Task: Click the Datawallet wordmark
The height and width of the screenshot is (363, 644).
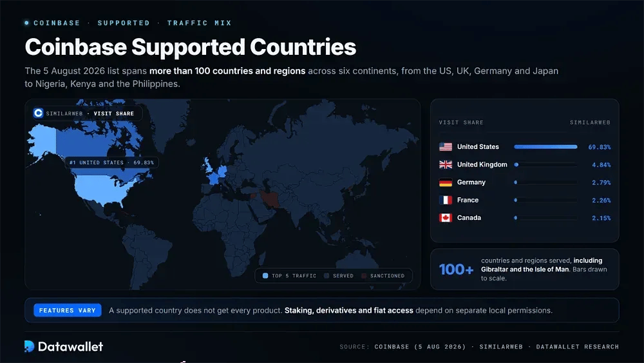Action: point(70,346)
